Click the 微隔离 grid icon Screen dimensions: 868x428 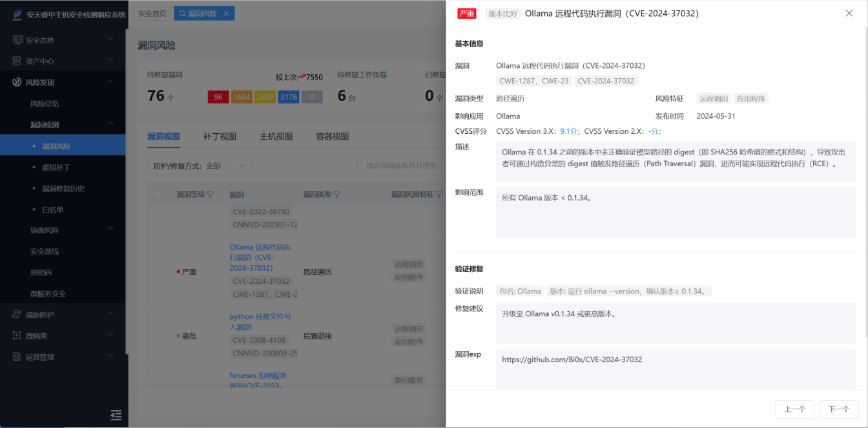(x=17, y=336)
